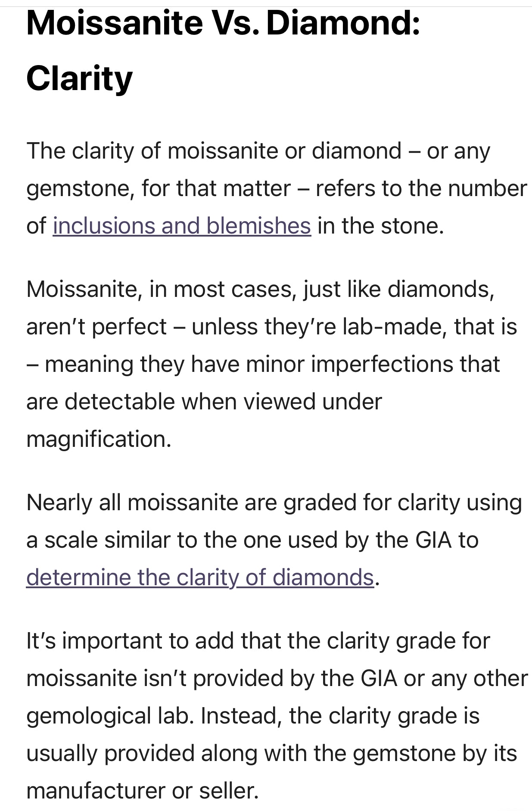The width and height of the screenshot is (532, 811).
Task: Click the line 'are detectable when viewed under'
Action: click(x=204, y=402)
